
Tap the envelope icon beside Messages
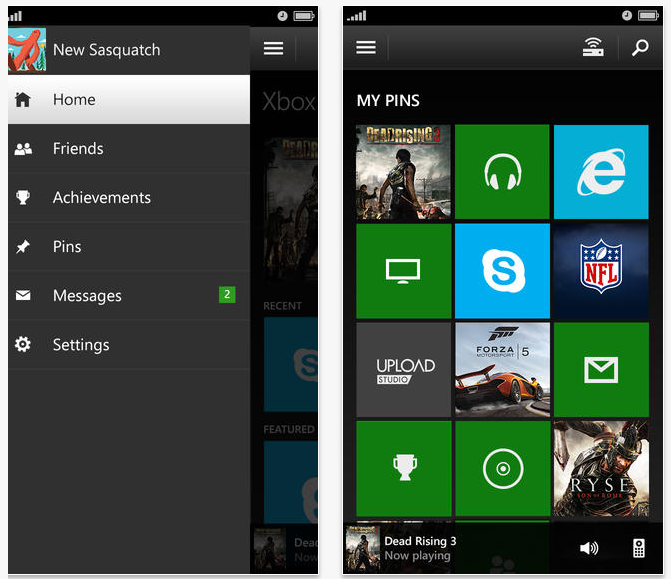[23, 295]
